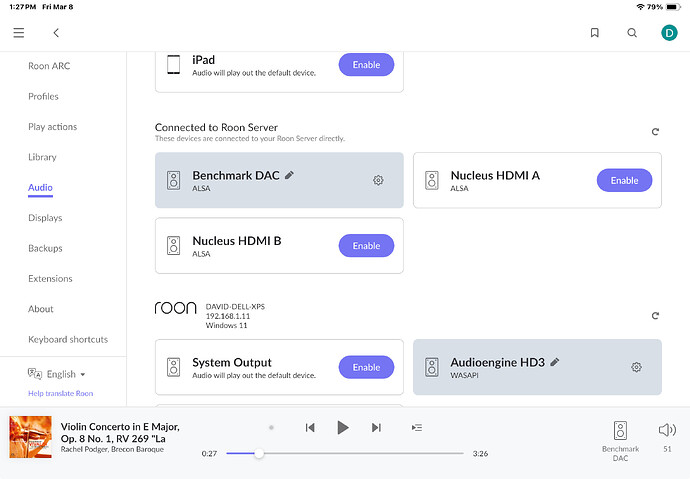Image resolution: width=690 pixels, height=479 pixels.
Task: Refresh the Connected to Roon Server devices
Action: [x=655, y=132]
